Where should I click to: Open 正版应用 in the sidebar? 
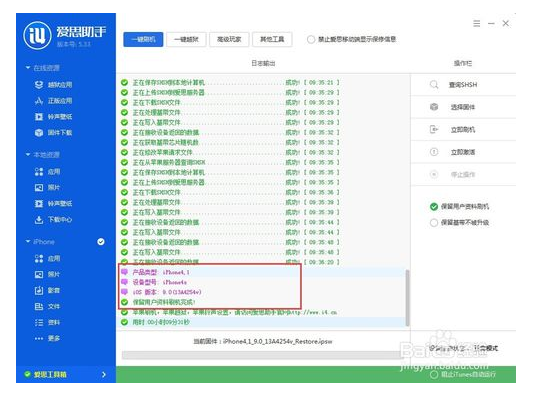[53, 101]
